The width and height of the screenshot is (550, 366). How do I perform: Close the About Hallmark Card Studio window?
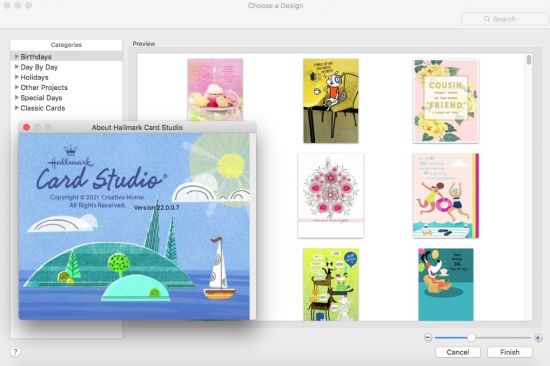[x=26, y=127]
